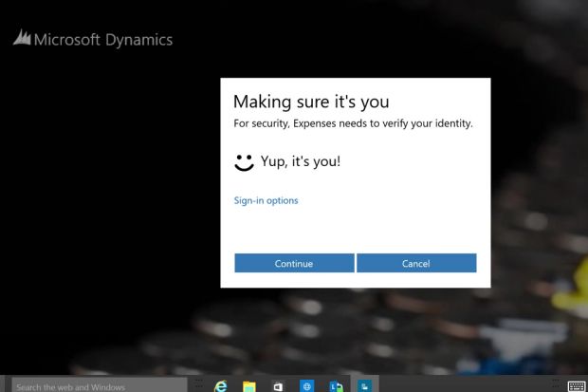Open the Sign-in options link

266,200
